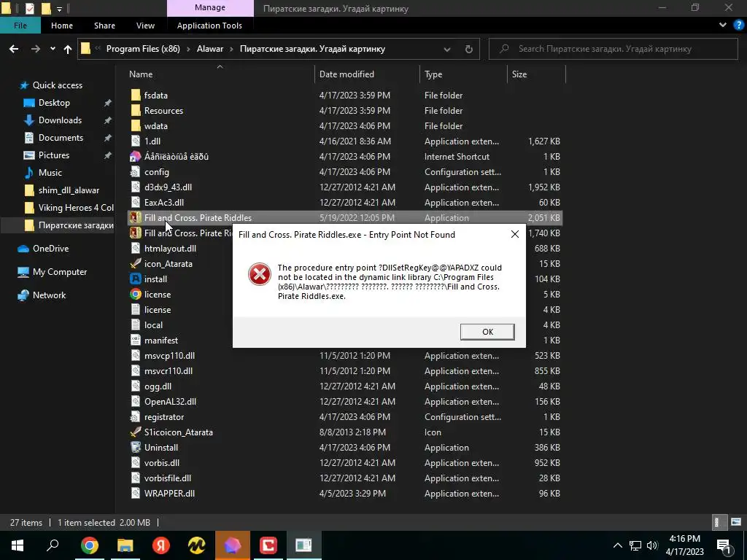The height and width of the screenshot is (560, 747).
Task: Show hidden system tray icons
Action: pos(617,545)
